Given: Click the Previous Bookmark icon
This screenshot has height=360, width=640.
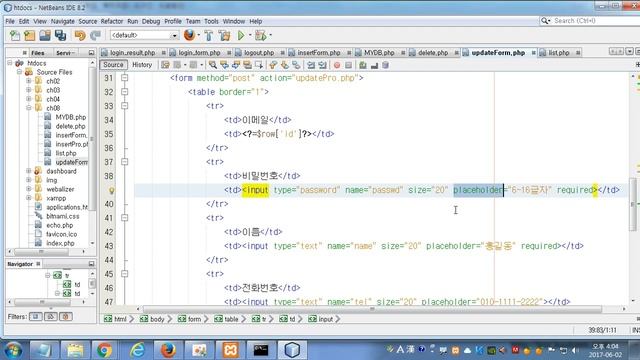Looking at the screenshot, I should click(x=273, y=65).
